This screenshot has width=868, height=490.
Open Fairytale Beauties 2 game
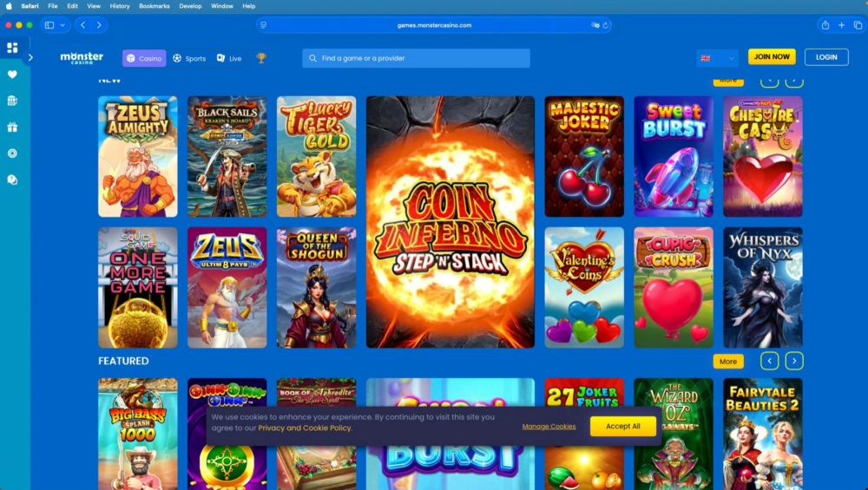click(x=763, y=434)
